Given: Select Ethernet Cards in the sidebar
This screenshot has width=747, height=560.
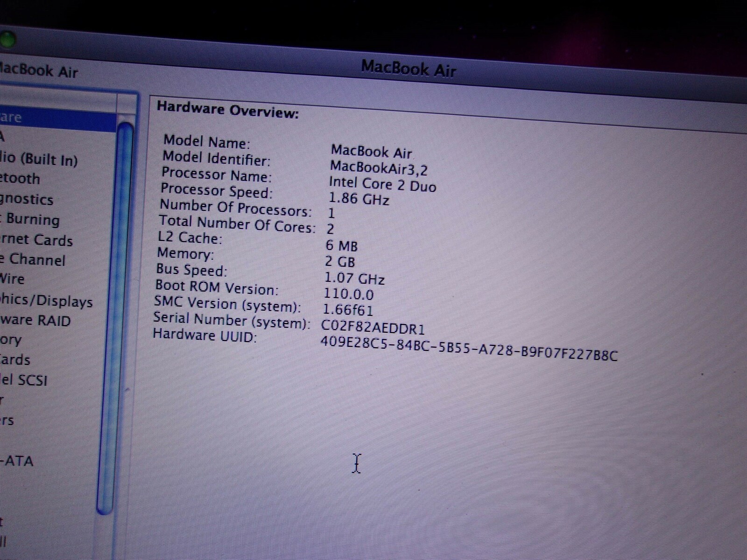Looking at the screenshot, I should point(36,240).
